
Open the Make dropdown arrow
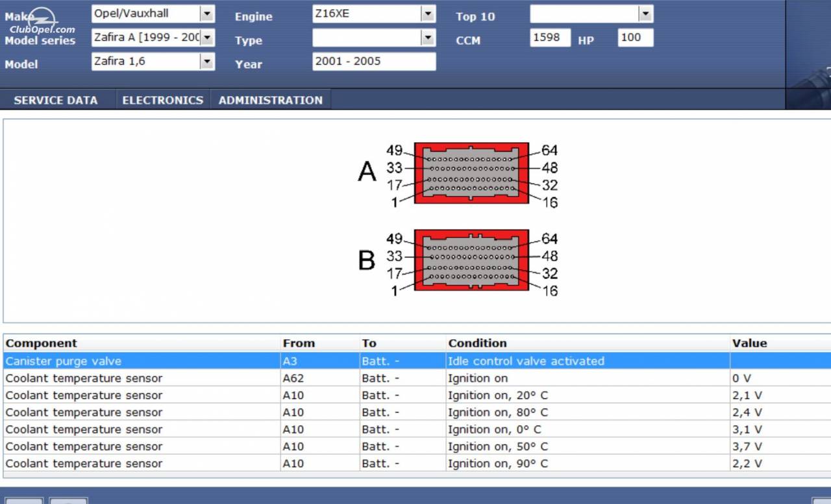tap(207, 14)
